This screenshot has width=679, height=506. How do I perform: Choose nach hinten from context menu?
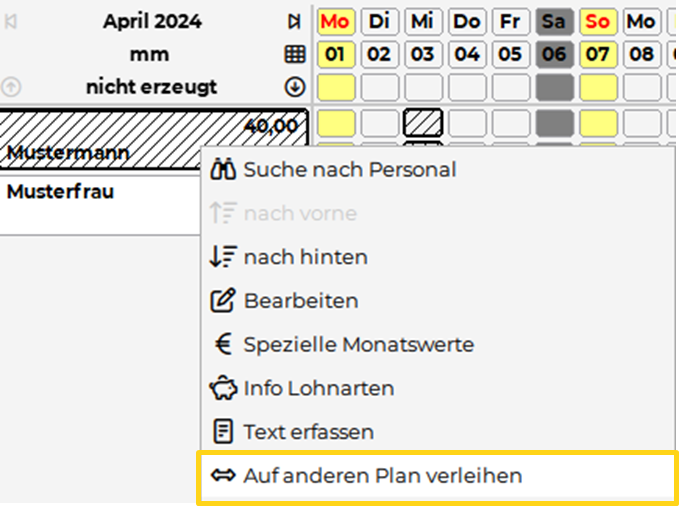coord(305,257)
